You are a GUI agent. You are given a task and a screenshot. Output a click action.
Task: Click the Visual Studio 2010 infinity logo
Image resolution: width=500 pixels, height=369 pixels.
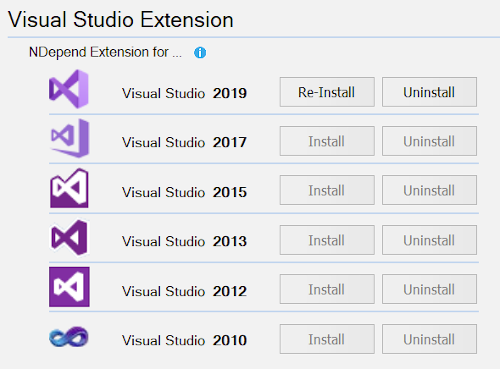(69, 337)
